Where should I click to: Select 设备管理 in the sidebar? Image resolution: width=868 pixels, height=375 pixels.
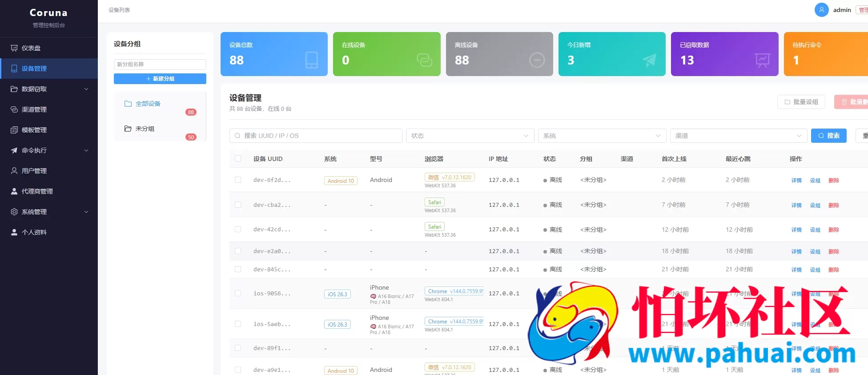(x=49, y=69)
